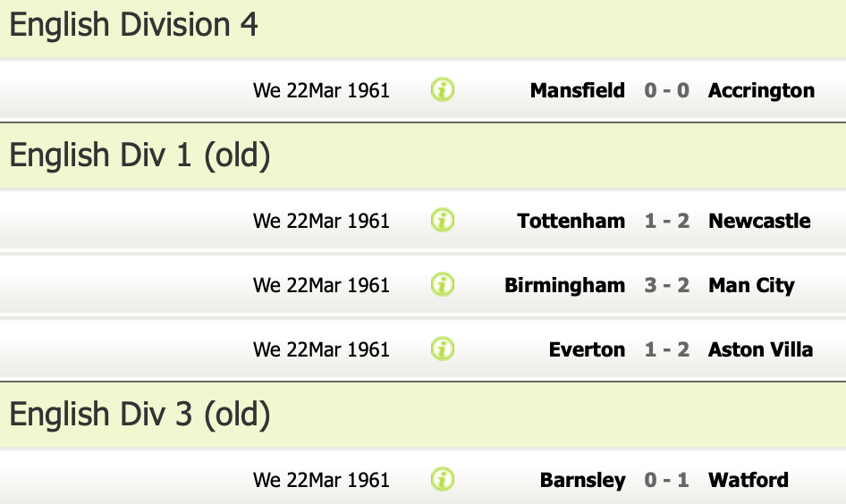
Task: Open info icon for Everton vs Aston Villa
Action: click(443, 349)
